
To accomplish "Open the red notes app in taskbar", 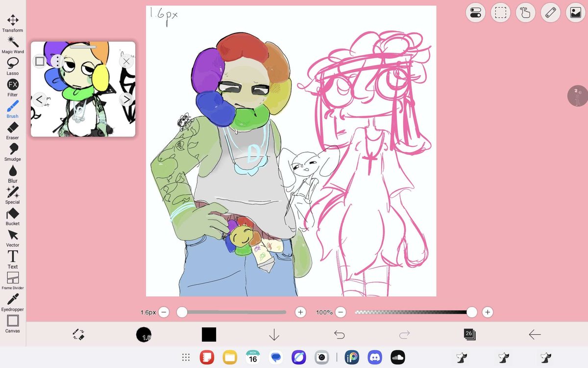I will coord(207,358).
